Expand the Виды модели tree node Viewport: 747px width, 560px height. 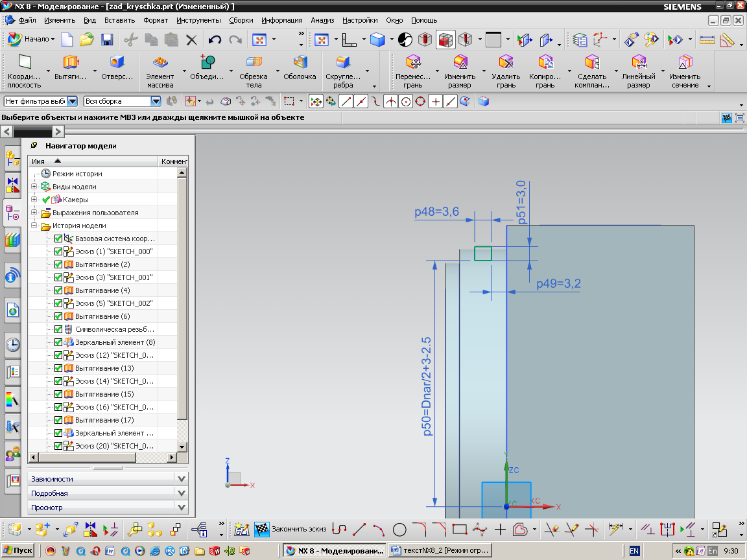pyautogui.click(x=34, y=186)
